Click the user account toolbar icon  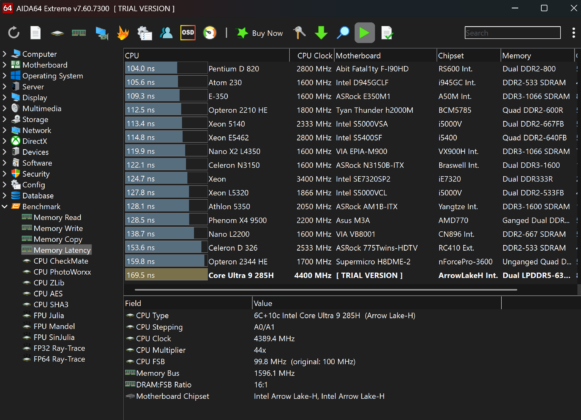[x=166, y=33]
